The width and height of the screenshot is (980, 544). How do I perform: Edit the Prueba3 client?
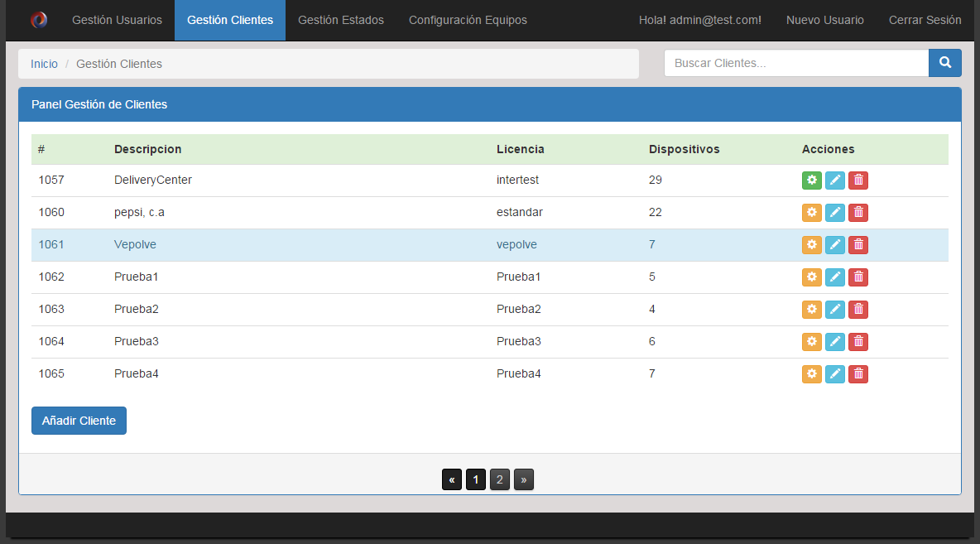[x=835, y=341]
